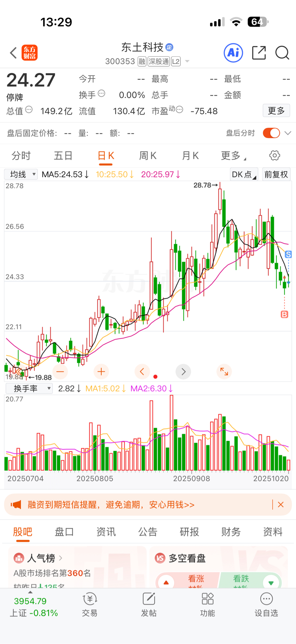This screenshot has width=296, height=644.
Task: Expand chart to fullscreen
Action: coord(224,372)
